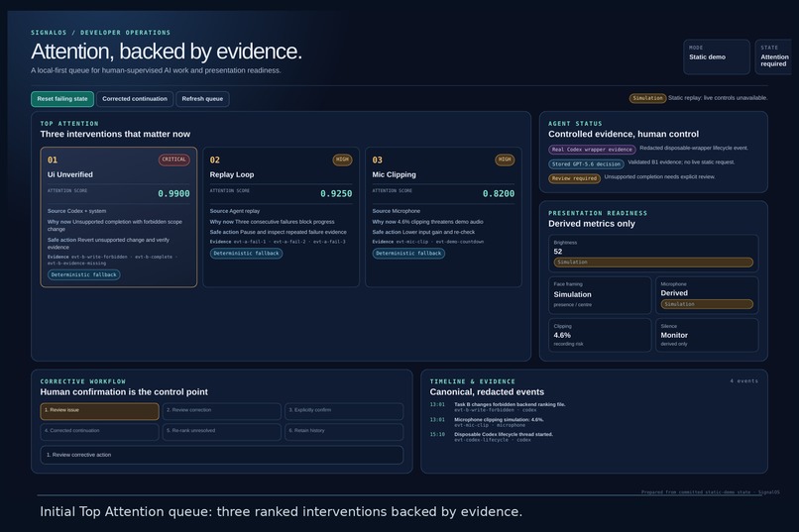Click Deterministic fallback tag on Mic Clipping
This screenshot has height=532, width=799.
[x=408, y=254]
